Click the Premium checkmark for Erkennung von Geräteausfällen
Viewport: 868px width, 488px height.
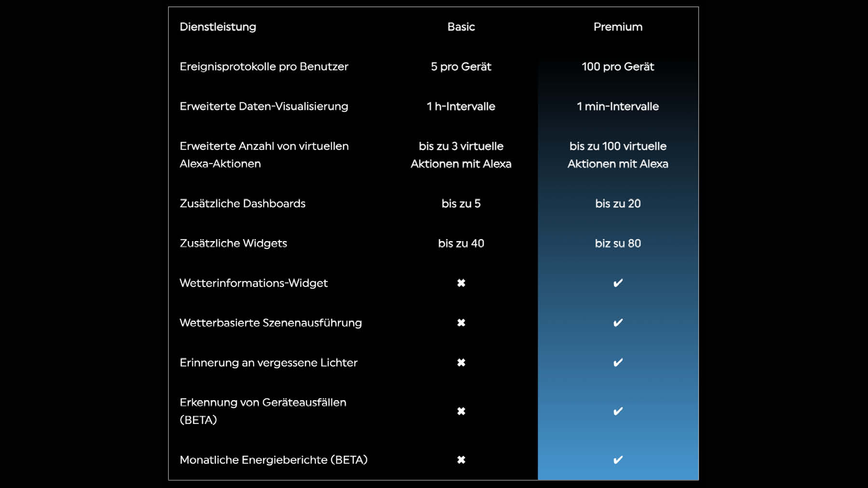click(618, 411)
